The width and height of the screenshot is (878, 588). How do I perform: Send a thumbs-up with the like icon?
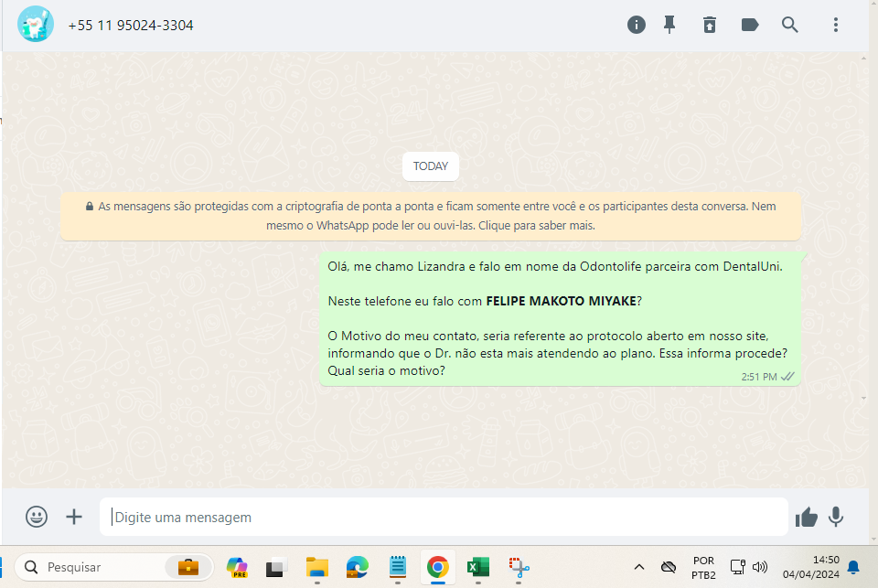[x=807, y=517]
